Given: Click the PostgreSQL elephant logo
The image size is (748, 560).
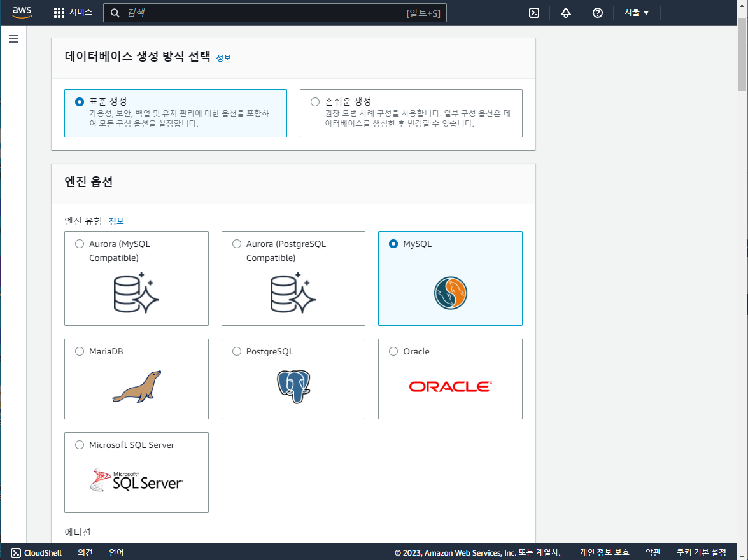Looking at the screenshot, I should pyautogui.click(x=293, y=387).
